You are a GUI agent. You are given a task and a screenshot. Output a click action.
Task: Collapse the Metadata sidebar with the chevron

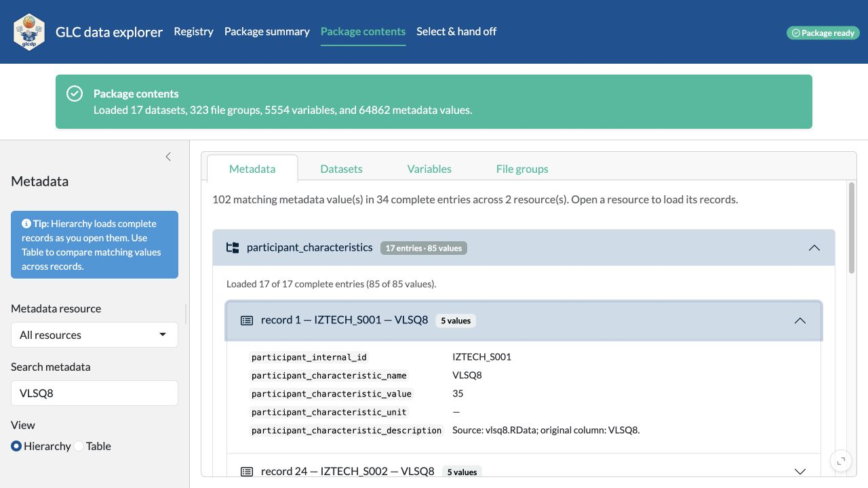[x=168, y=157]
